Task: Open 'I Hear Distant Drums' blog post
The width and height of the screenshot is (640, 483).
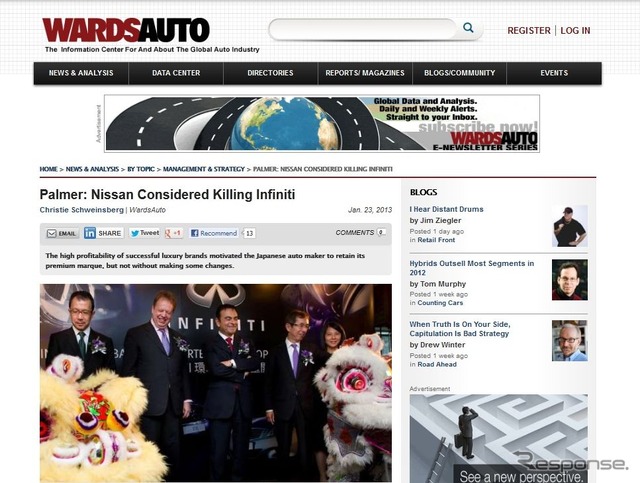Action: tap(447, 209)
